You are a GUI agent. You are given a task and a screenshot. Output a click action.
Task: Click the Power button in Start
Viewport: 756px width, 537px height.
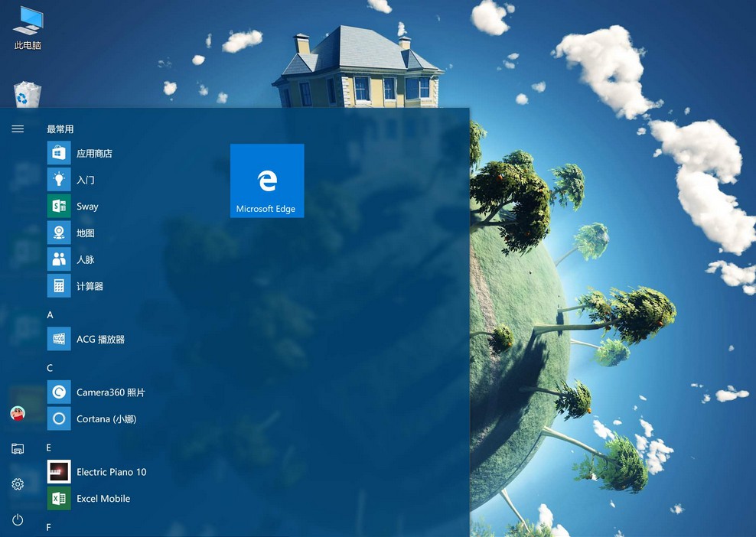tap(18, 520)
